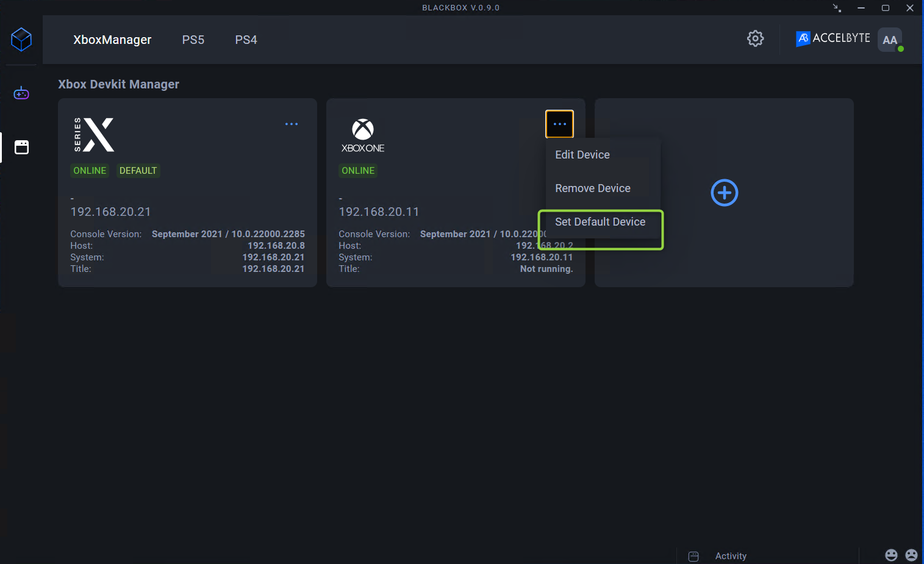924x564 pixels.
Task: Switch to the PS4 tab
Action: tap(246, 40)
